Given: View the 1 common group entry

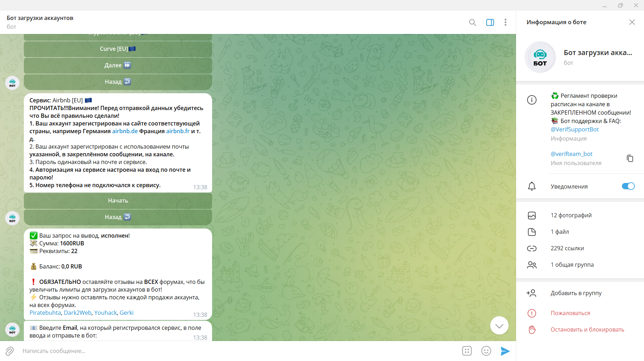Looking at the screenshot, I should point(572,265).
